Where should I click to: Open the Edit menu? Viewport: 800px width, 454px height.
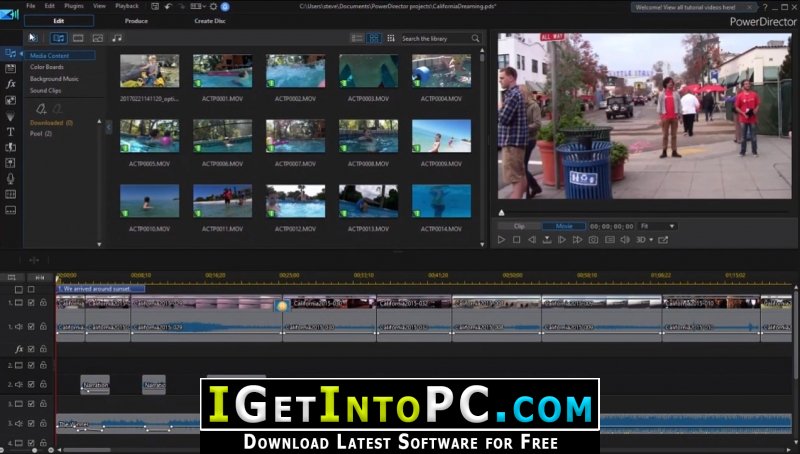pos(49,6)
